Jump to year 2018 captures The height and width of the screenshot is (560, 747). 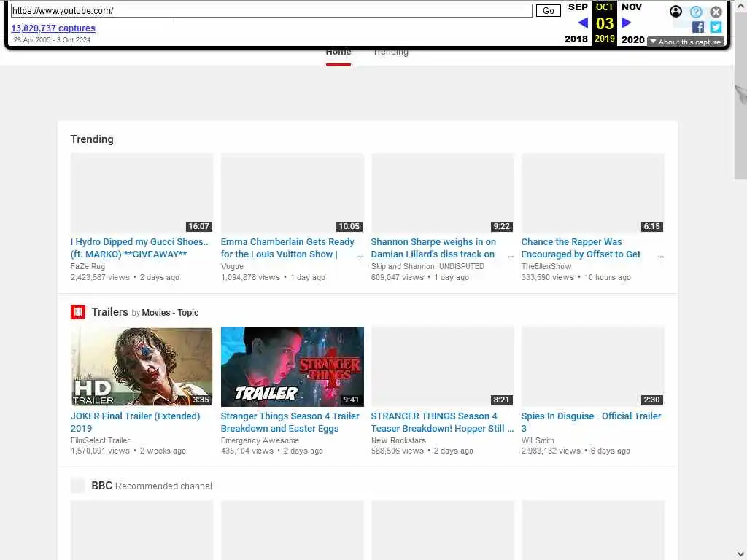coord(576,39)
